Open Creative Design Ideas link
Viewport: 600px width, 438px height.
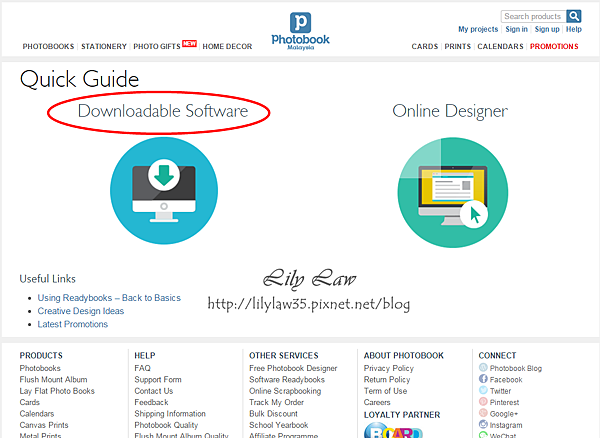point(81,311)
